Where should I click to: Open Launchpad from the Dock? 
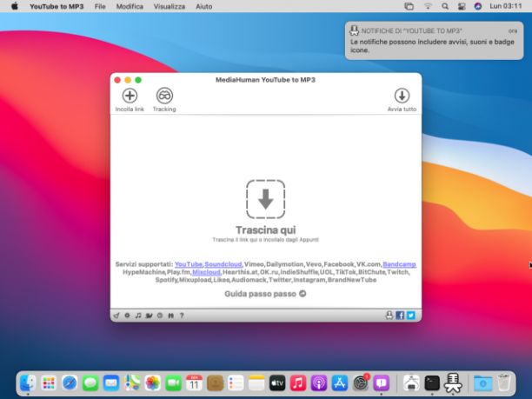[x=49, y=383]
